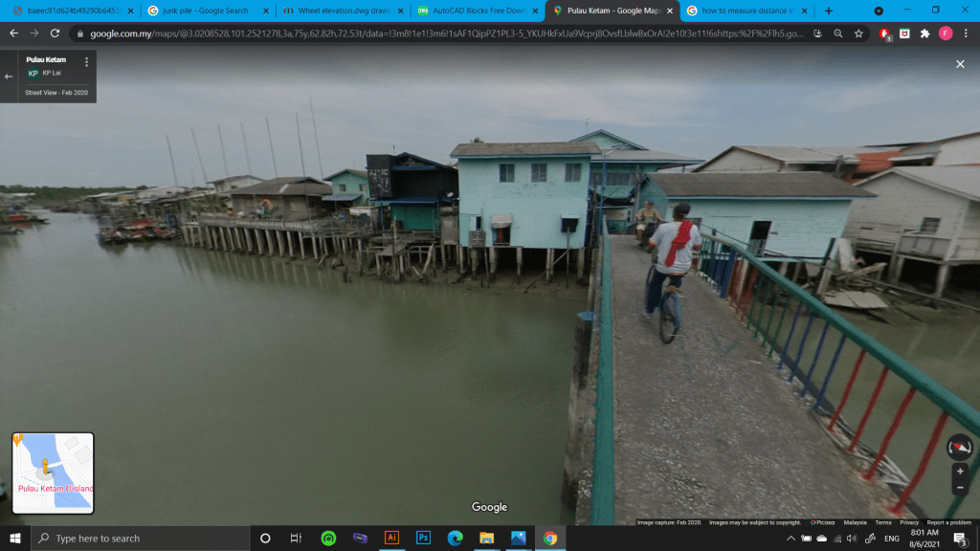980x551 pixels.
Task: Open the Terms link
Action: pos(882,522)
